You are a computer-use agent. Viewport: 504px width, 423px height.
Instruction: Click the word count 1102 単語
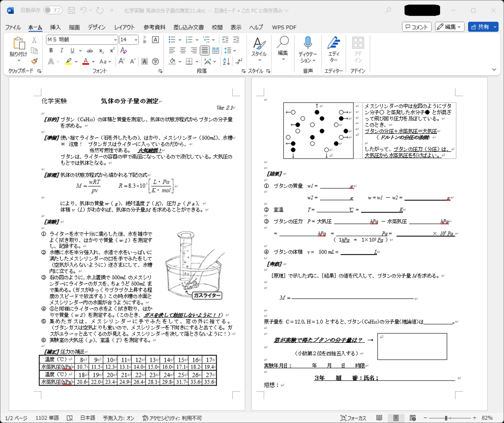point(47,418)
